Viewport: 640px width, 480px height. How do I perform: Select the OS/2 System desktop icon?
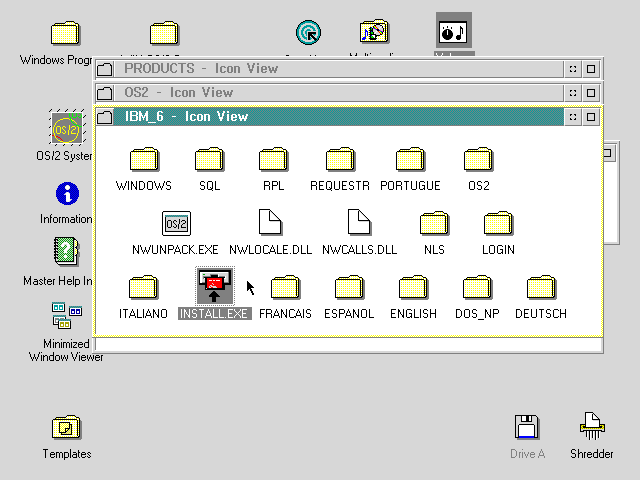(x=67, y=128)
